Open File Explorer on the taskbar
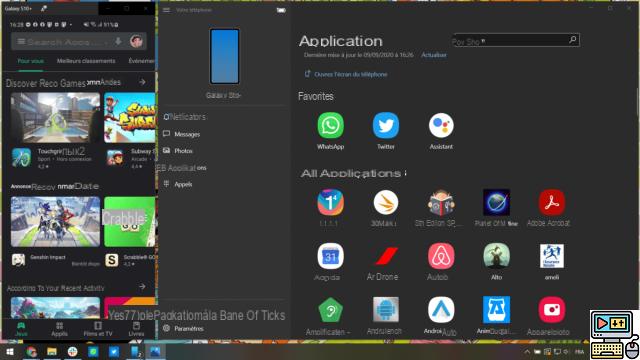 coord(52,351)
